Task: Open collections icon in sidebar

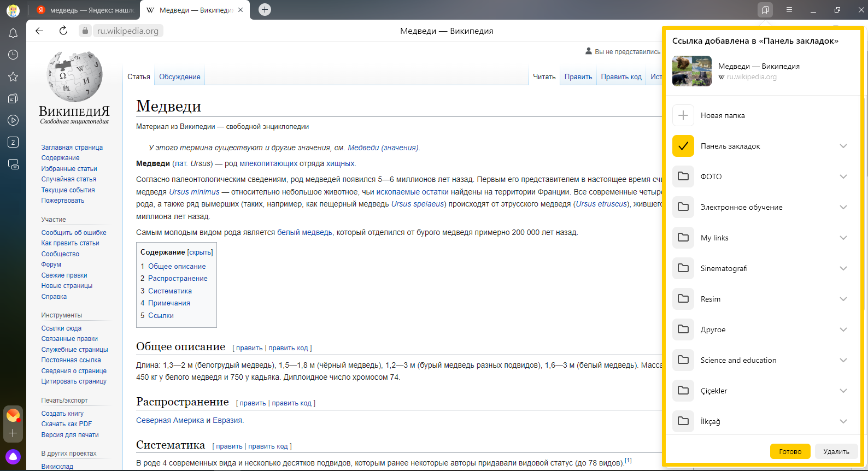Action: (13, 98)
